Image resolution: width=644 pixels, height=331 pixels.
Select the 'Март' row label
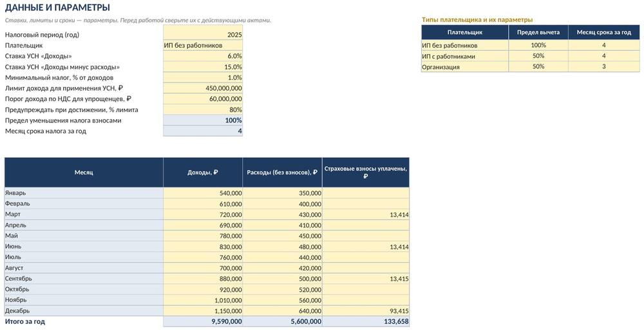point(84,214)
